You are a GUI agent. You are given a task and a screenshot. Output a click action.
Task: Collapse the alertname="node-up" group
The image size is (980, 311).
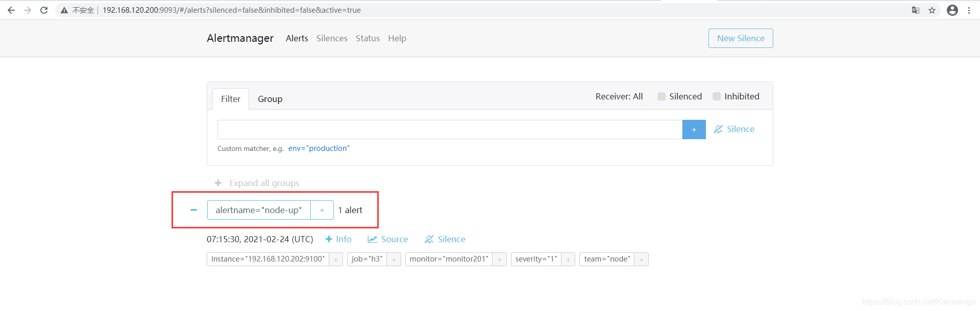point(193,210)
